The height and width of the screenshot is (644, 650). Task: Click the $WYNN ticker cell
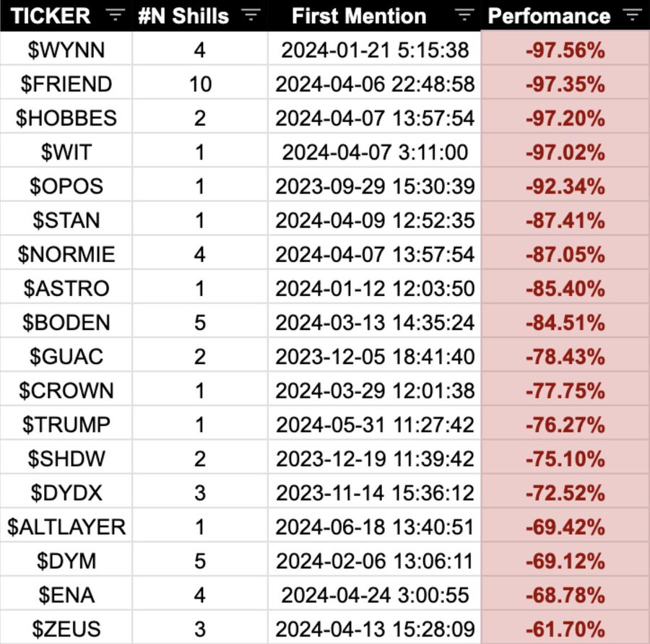click(66, 51)
